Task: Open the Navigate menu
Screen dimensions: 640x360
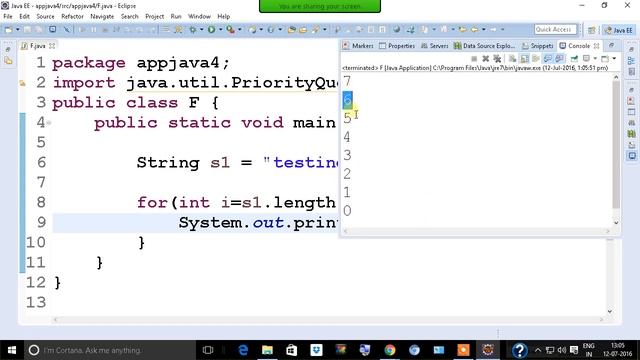Action: coord(102,16)
